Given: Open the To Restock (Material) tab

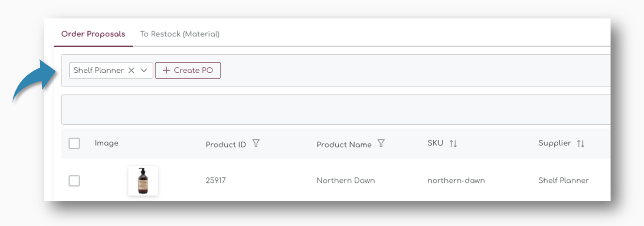Looking at the screenshot, I should [180, 34].
